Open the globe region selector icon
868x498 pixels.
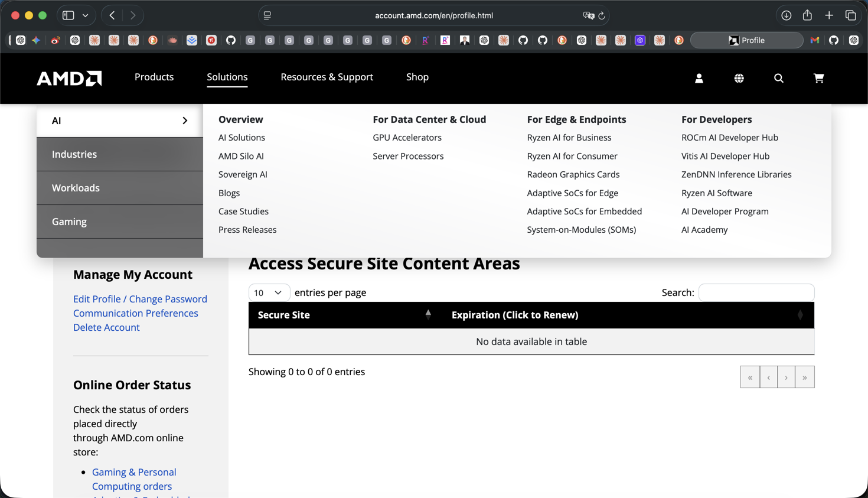739,78
